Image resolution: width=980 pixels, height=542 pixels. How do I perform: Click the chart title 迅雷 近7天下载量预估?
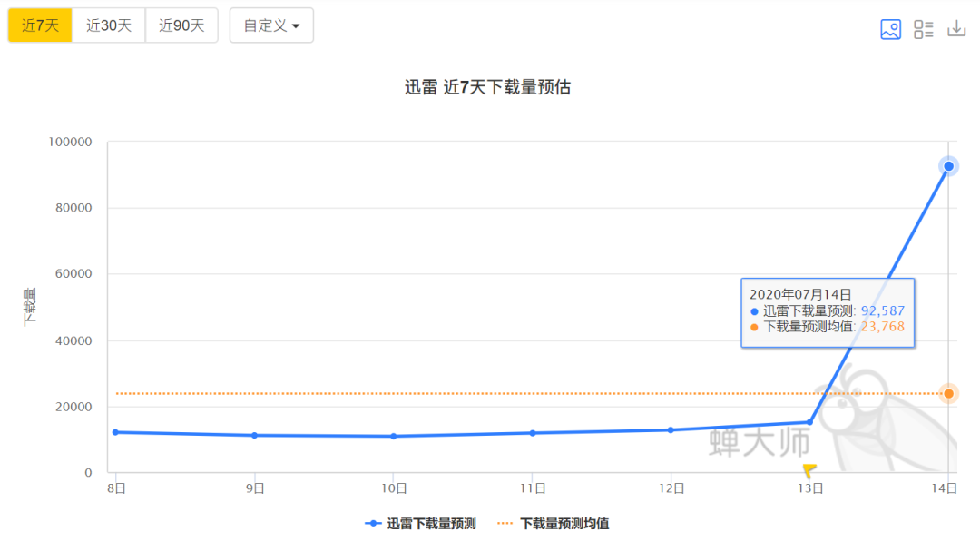click(x=487, y=87)
